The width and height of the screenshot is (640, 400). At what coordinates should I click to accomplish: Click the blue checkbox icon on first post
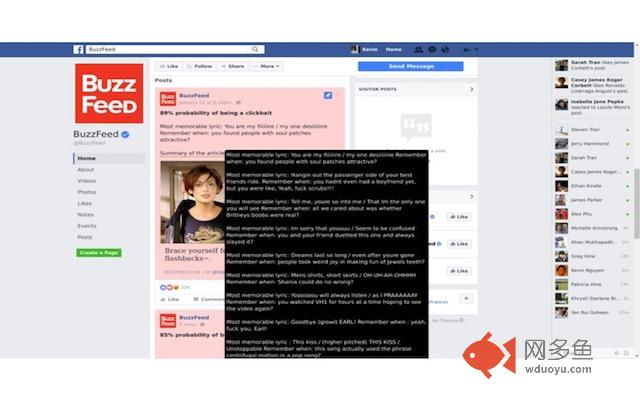tap(328, 95)
